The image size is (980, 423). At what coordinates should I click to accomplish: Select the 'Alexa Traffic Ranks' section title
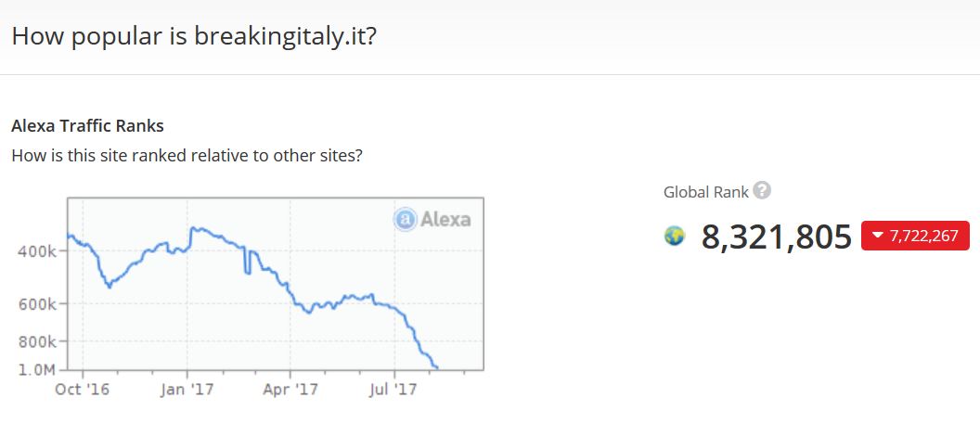(87, 125)
